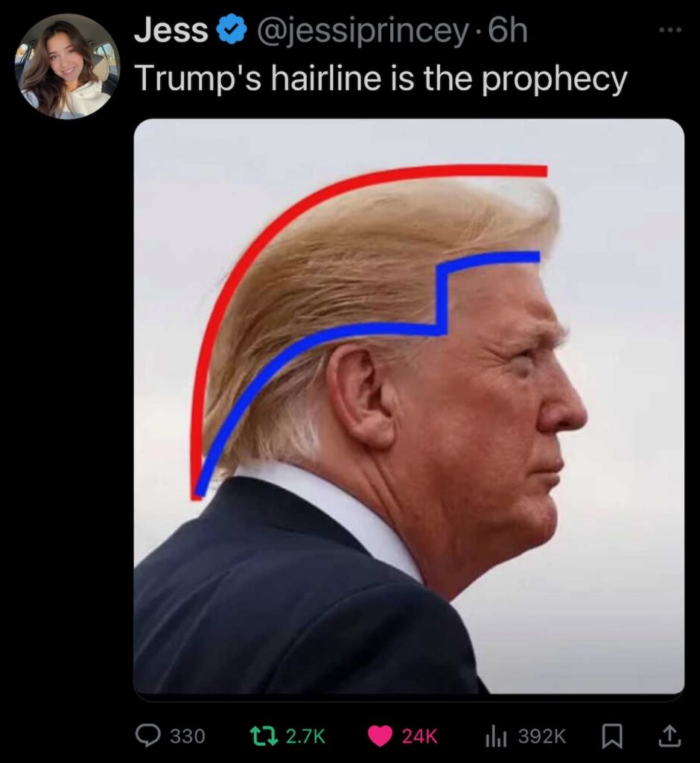Click the 24K likes count
700x763 pixels.
point(420,735)
